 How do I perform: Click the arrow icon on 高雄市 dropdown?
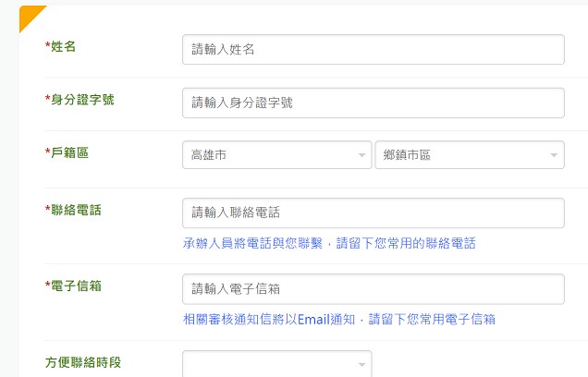coord(362,155)
